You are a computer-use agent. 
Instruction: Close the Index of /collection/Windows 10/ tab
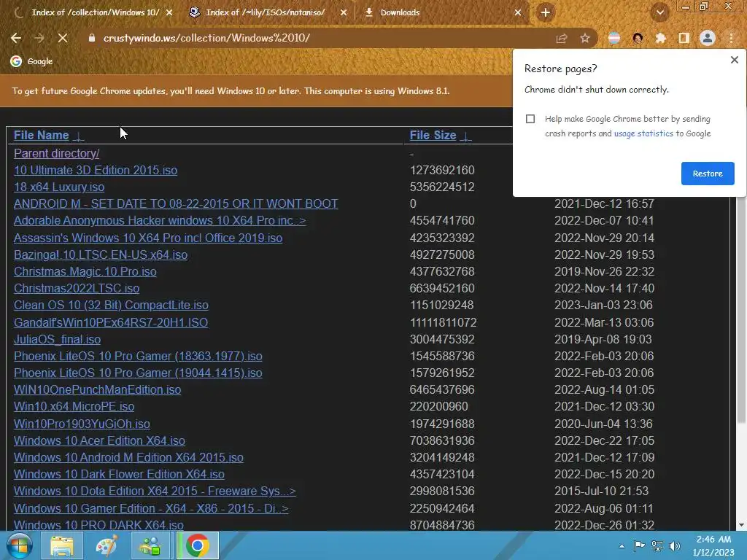[x=169, y=12]
